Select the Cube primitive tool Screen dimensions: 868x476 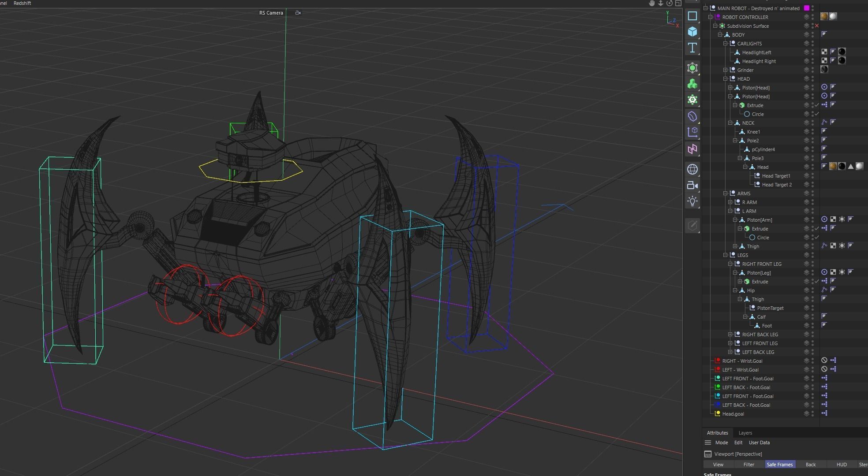pos(692,32)
